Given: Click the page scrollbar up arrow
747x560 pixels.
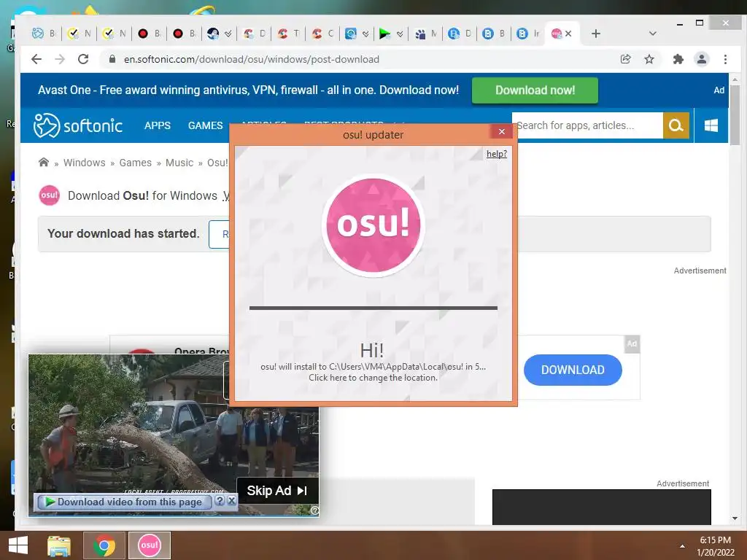Looking at the screenshot, I should 735,79.
